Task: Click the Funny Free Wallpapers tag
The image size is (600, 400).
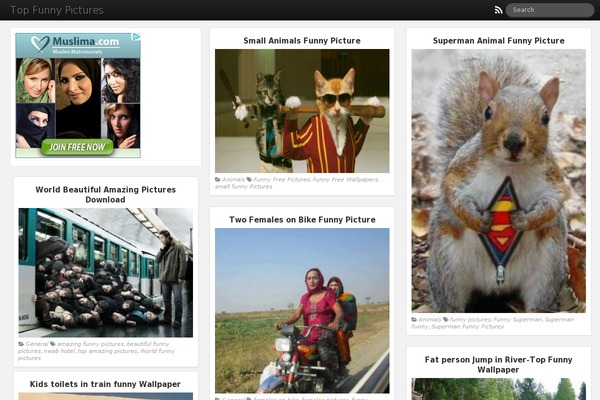Action: point(346,179)
